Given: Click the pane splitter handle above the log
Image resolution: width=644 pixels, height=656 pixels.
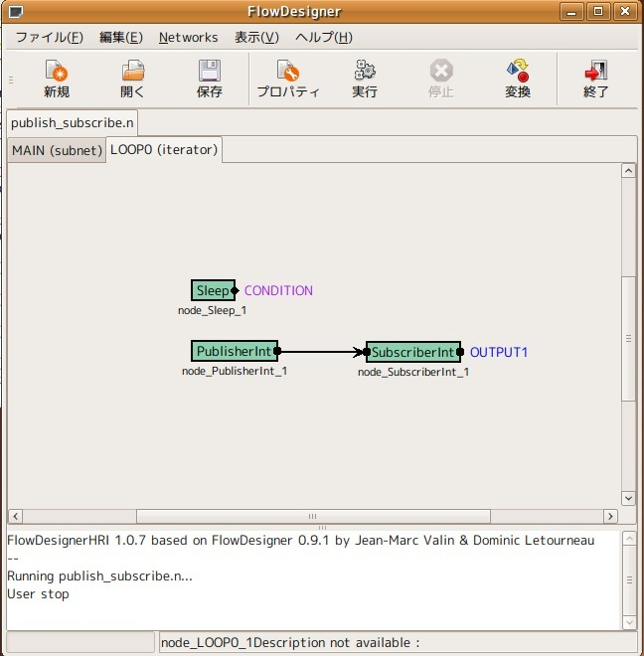Looking at the screenshot, I should pyautogui.click(x=322, y=527).
